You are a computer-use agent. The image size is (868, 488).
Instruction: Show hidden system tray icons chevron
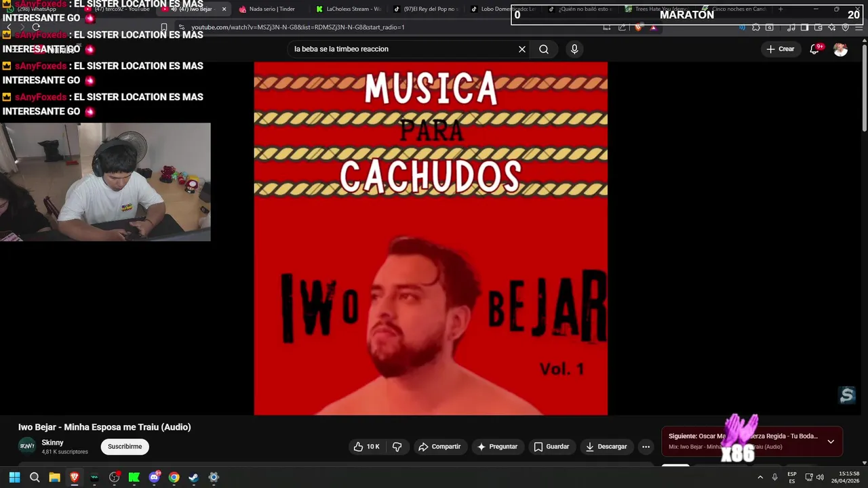[760, 477]
